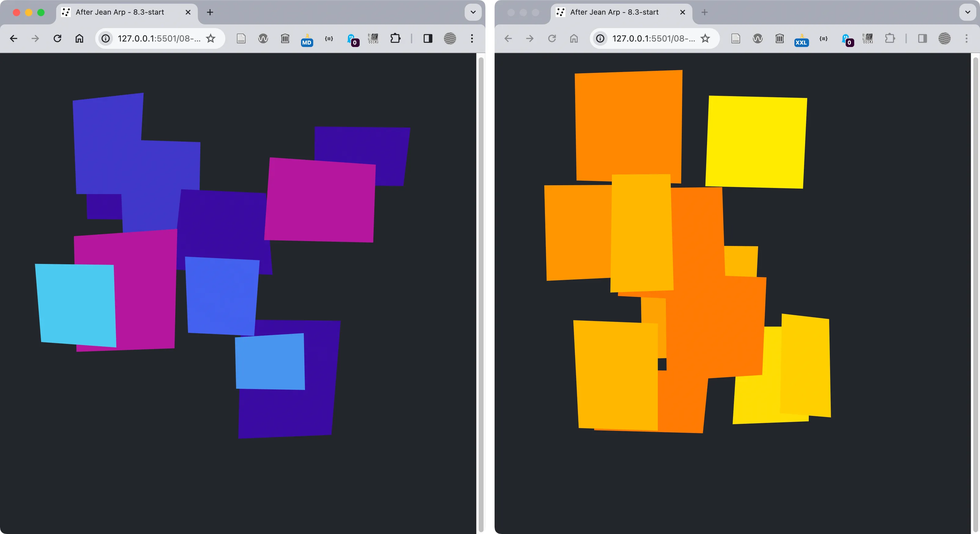The image size is (980, 534).
Task: Toggle the side panel in the left window
Action: coord(428,39)
